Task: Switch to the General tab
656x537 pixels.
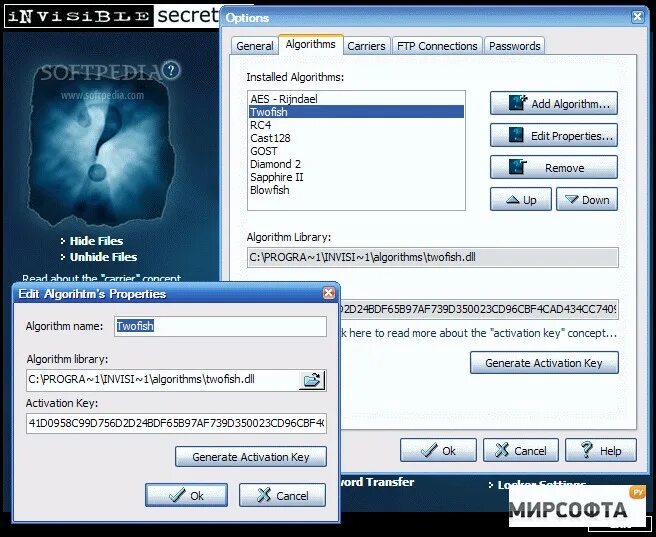Action: tap(254, 46)
